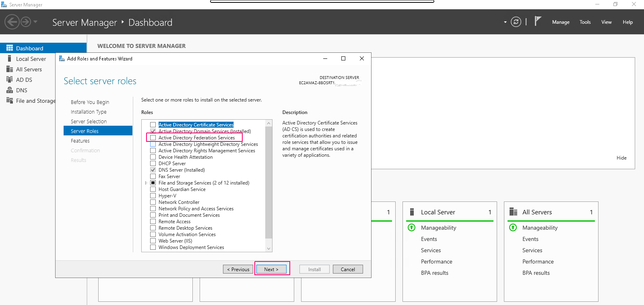Screen dimensions: 644x305
Task: Click the Server Manager app icon in the title bar
Action: pos(4,4)
